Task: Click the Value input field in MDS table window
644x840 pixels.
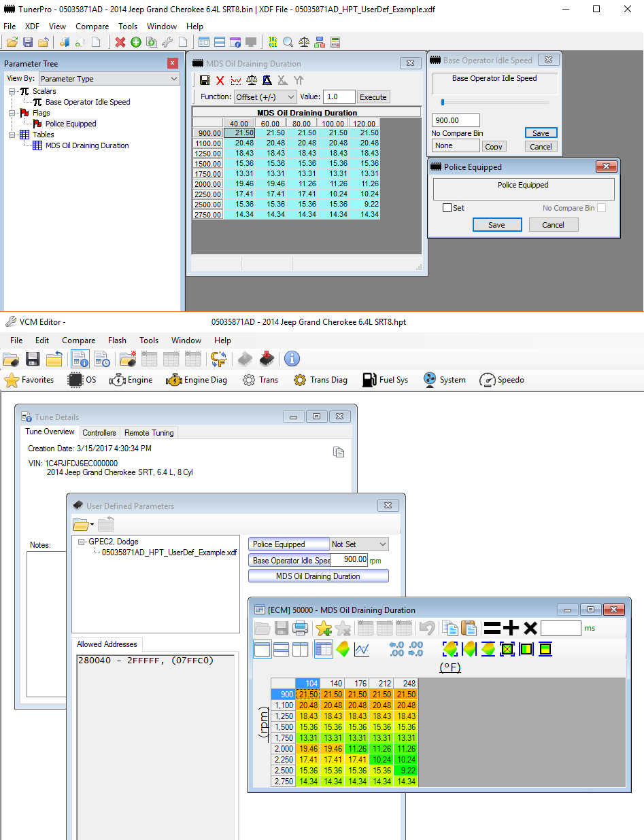Action: point(339,97)
